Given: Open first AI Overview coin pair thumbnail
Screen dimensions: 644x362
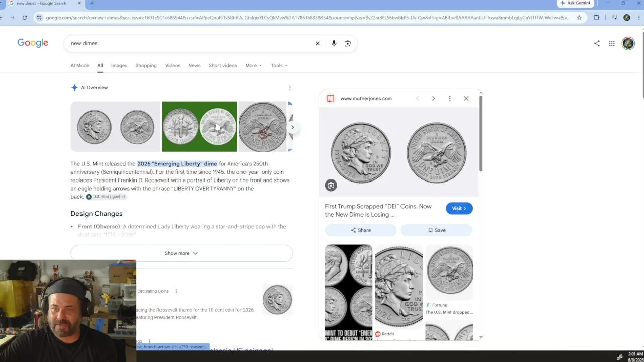Looking at the screenshot, I should point(116,127).
